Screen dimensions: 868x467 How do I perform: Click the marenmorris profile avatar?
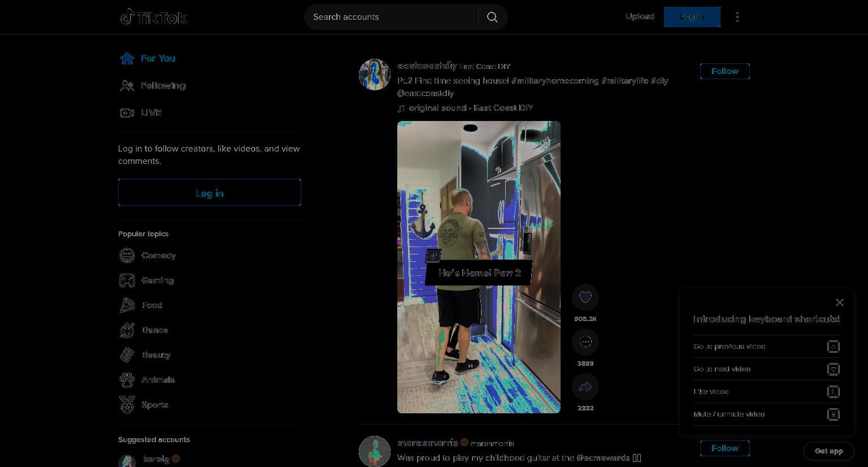pos(375,451)
